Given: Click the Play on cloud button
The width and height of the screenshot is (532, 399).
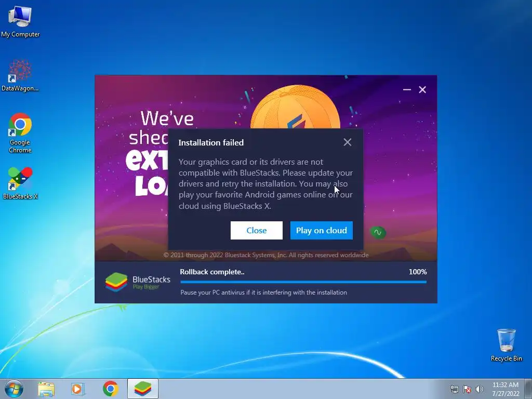Looking at the screenshot, I should pos(321,230).
